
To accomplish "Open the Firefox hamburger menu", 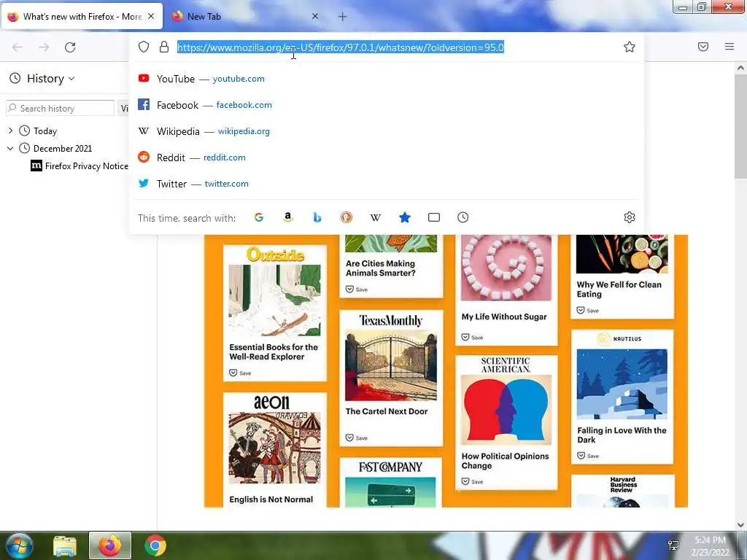I will [729, 47].
